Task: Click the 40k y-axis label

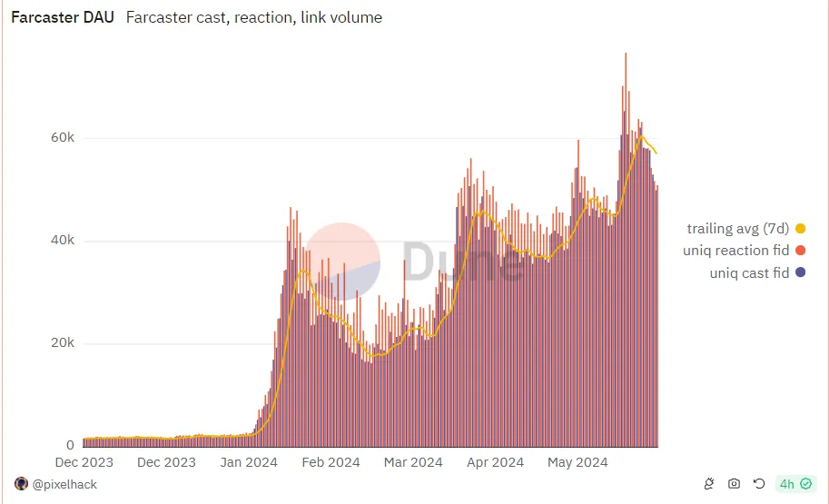Action: [x=63, y=240]
